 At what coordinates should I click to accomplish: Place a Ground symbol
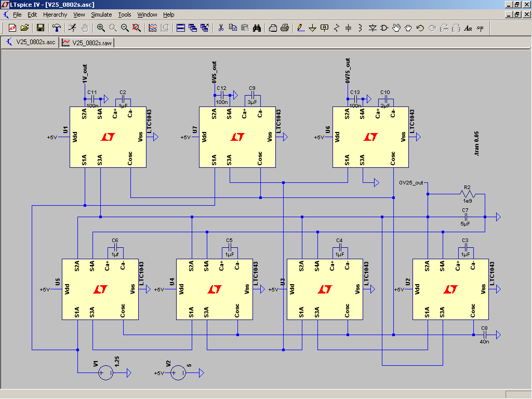click(312, 28)
